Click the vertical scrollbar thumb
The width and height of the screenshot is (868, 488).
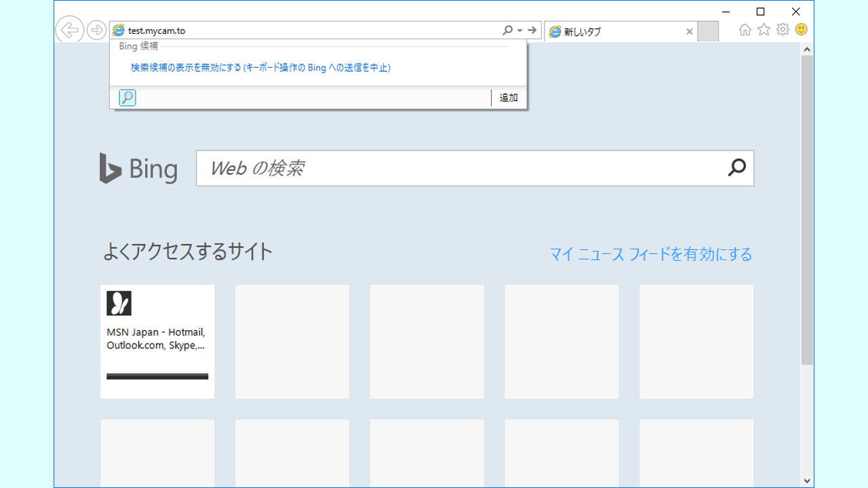click(x=807, y=210)
